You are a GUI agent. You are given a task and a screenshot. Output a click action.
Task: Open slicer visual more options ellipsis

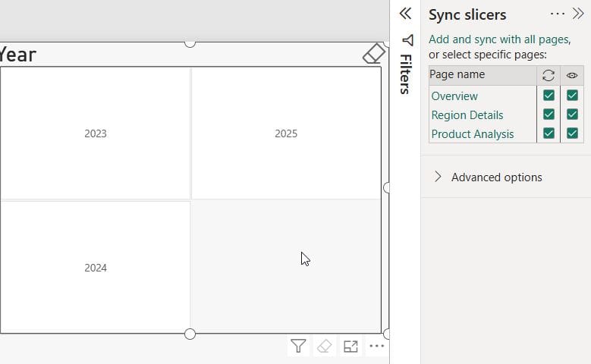tap(377, 346)
